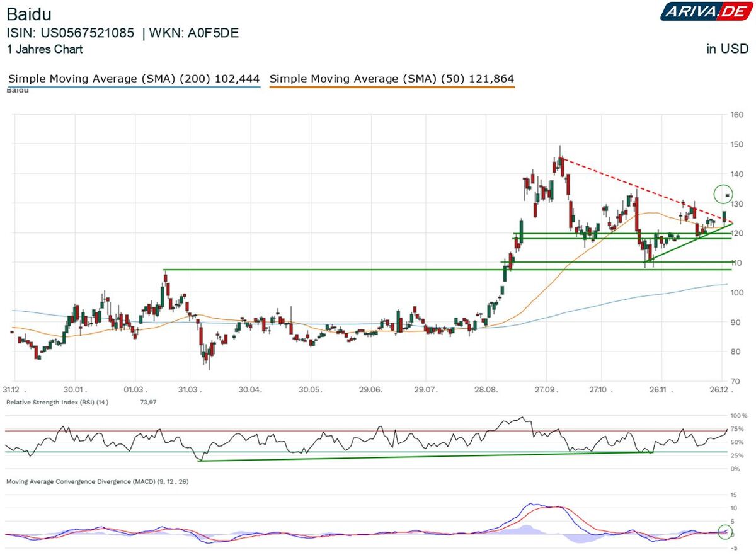Click the blue SMA 200 legend line

point(134,87)
